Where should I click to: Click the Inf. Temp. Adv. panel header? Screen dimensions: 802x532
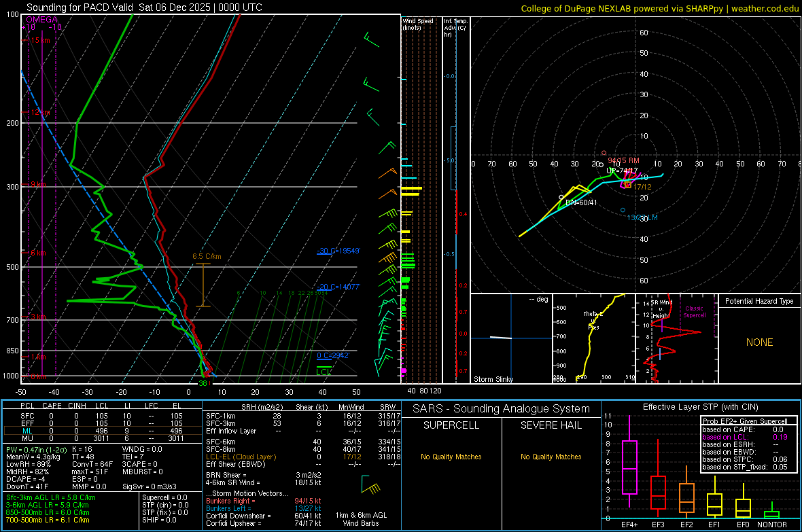tap(455, 28)
